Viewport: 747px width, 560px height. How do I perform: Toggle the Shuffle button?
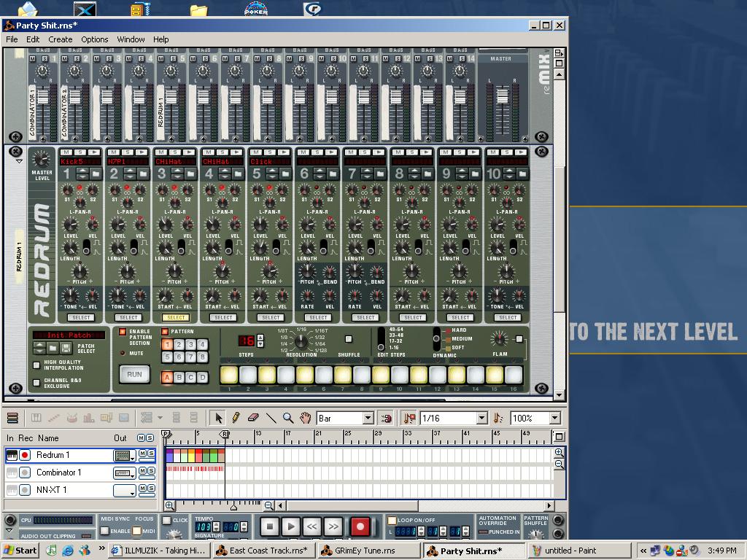tap(349, 339)
